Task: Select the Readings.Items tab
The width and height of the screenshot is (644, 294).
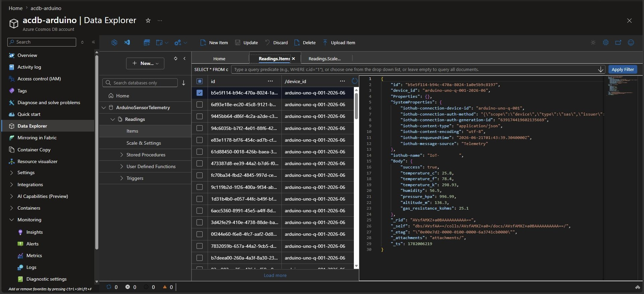Action: [x=274, y=59]
